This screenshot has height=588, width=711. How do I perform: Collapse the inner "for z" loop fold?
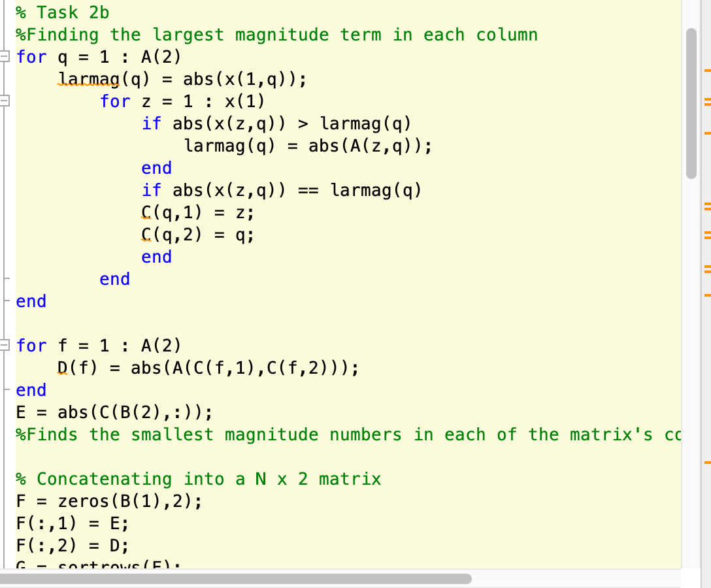[x=5, y=101]
